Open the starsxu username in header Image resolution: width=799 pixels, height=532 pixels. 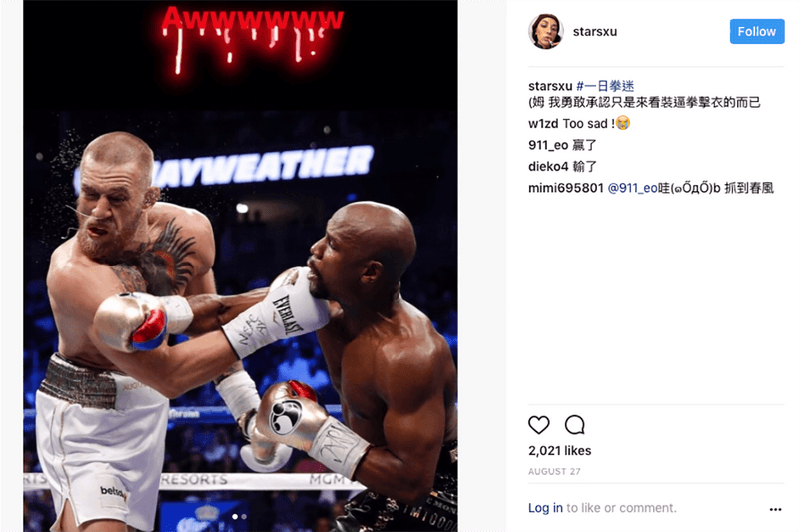(x=595, y=32)
